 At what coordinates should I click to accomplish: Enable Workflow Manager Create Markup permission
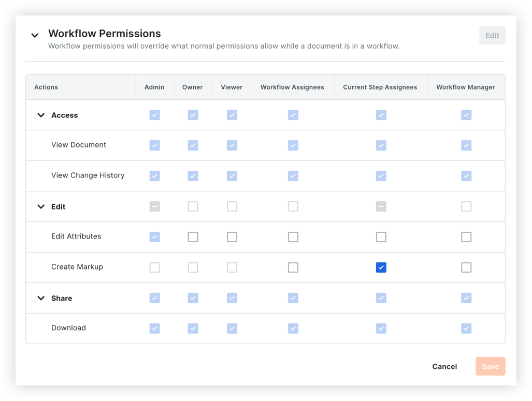[x=466, y=268]
